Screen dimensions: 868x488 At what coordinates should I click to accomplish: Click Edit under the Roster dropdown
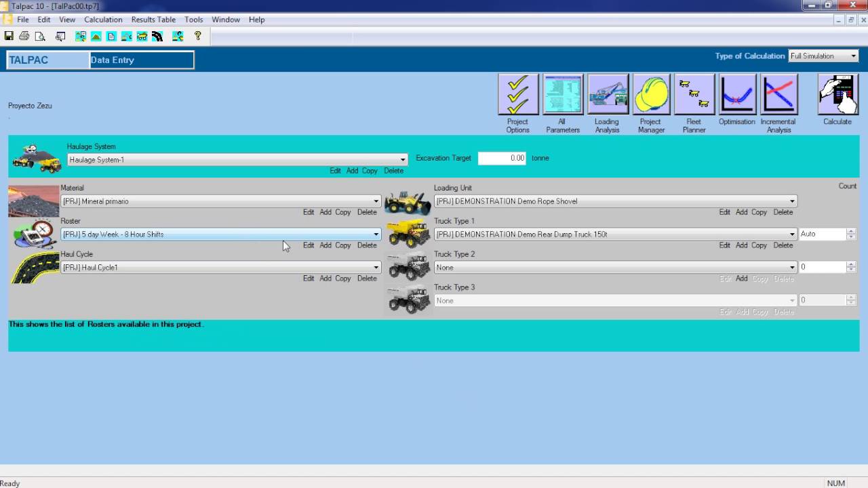[309, 245]
